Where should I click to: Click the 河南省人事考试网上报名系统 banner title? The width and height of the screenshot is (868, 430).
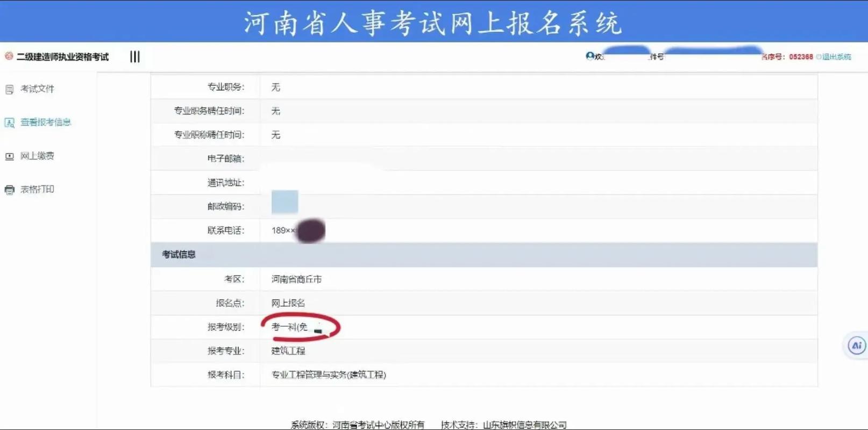433,23
